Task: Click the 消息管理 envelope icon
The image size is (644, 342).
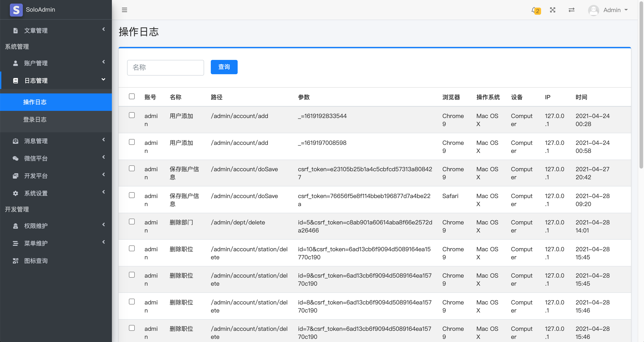Action: click(x=15, y=141)
